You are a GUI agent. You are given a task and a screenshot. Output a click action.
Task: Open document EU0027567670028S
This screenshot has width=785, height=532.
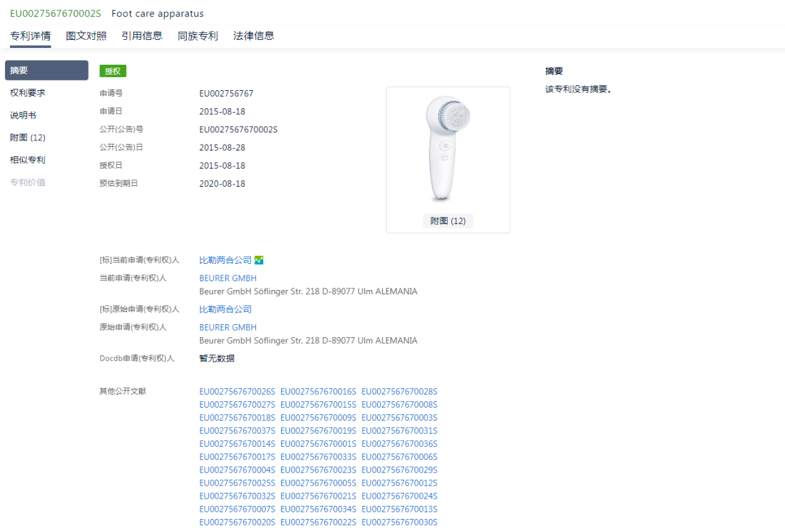coord(400,391)
